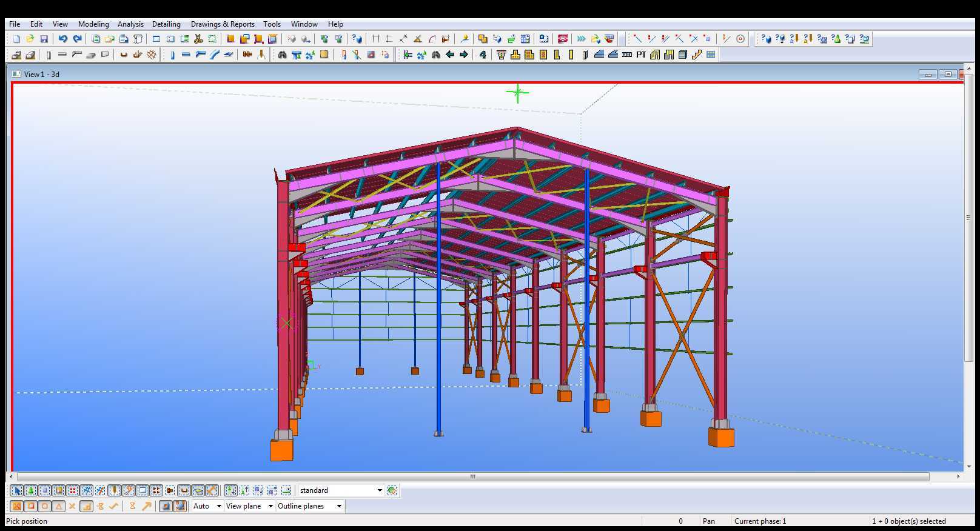Image resolution: width=980 pixels, height=531 pixels.
Task: Open the Edit menu
Action: [36, 24]
